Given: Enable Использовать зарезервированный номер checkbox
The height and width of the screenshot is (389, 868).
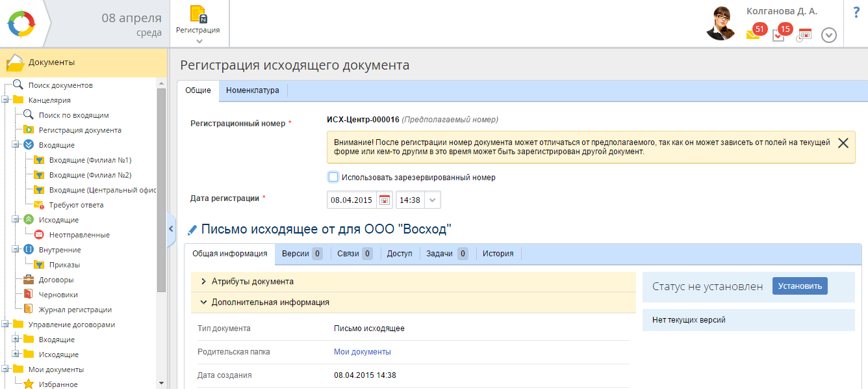Looking at the screenshot, I should coord(333,177).
